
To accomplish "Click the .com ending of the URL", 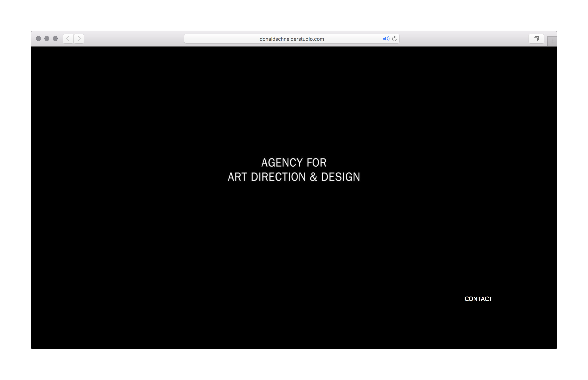I will click(x=318, y=39).
